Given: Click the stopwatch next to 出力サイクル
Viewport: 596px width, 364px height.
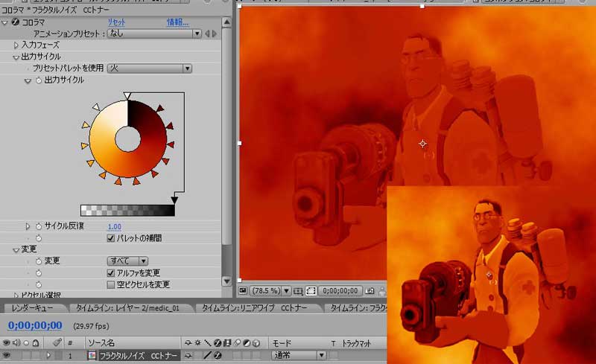Looking at the screenshot, I should tap(39, 80).
